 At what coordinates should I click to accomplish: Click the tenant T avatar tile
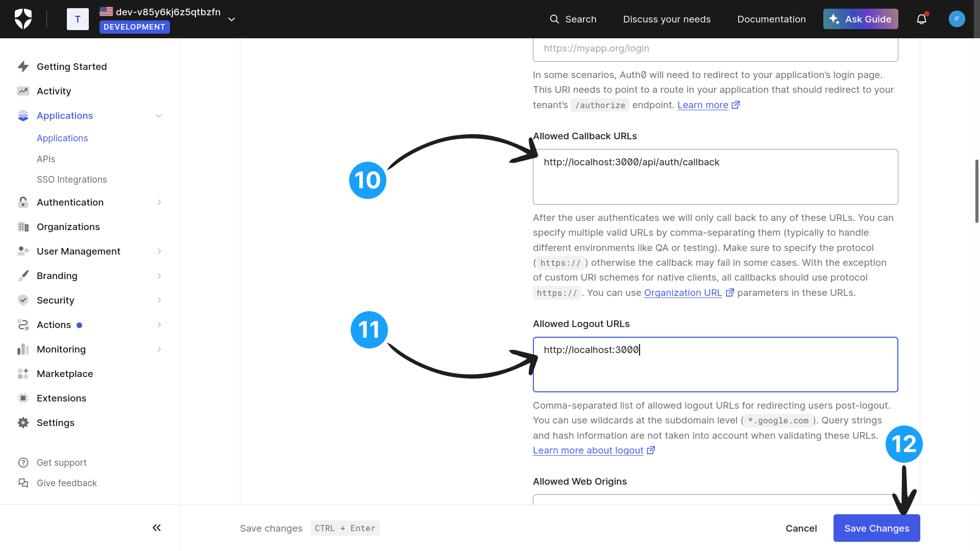click(x=78, y=19)
